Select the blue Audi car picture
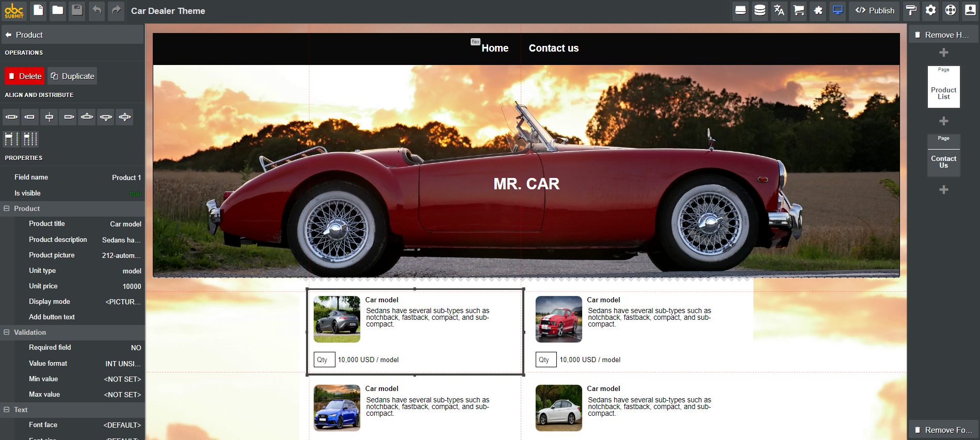This screenshot has height=440, width=980. coord(337,408)
